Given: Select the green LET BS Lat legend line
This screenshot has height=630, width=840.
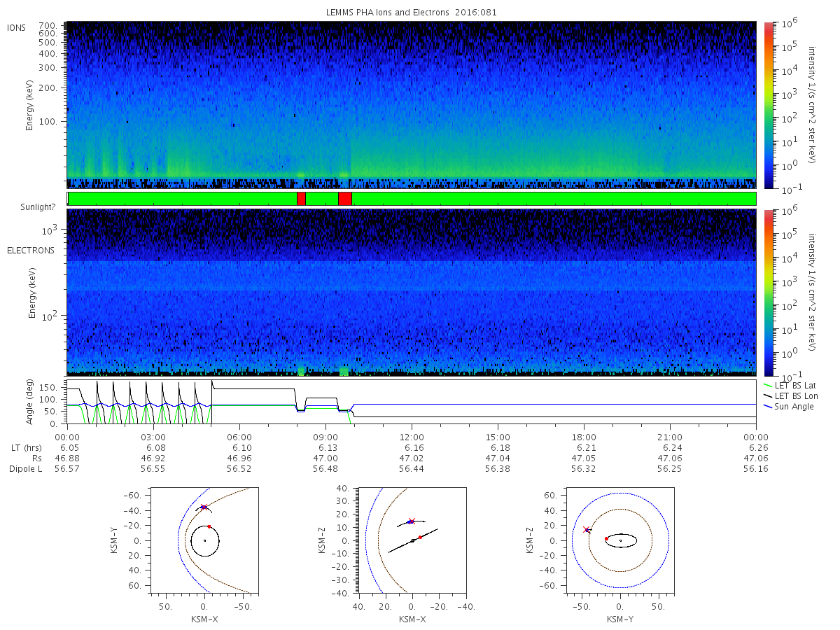Looking at the screenshot, I should [771, 386].
